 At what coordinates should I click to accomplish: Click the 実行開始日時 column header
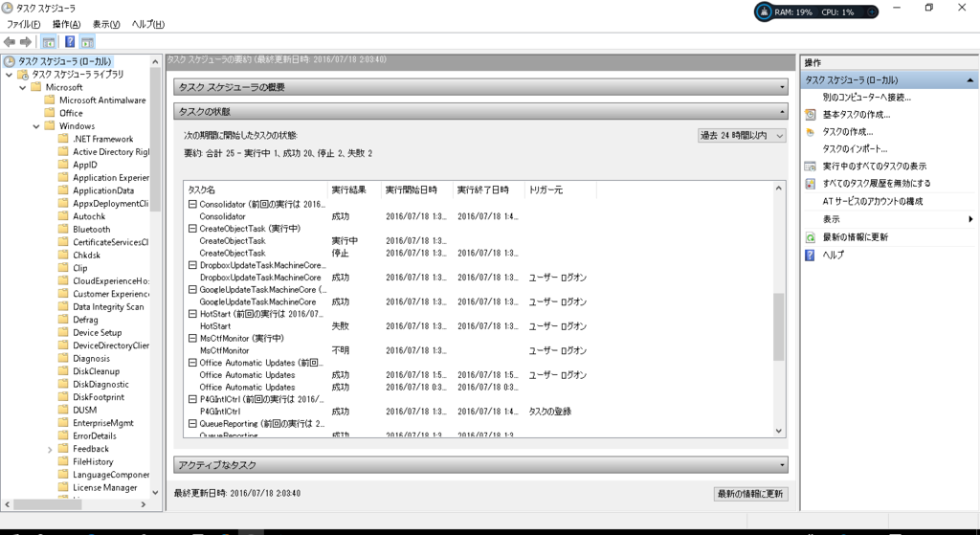coord(417,190)
